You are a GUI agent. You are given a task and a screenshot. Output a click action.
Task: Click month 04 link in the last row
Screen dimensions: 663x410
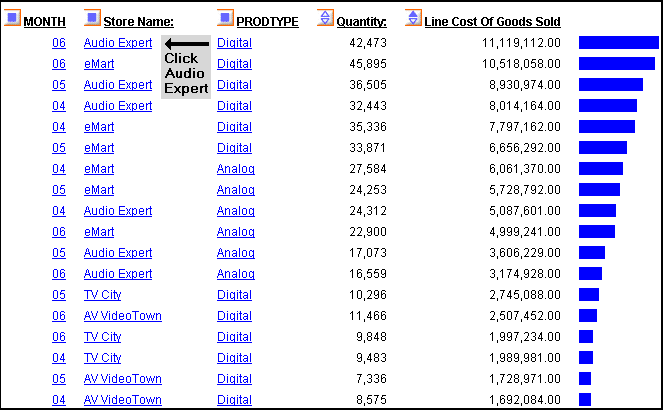click(59, 399)
